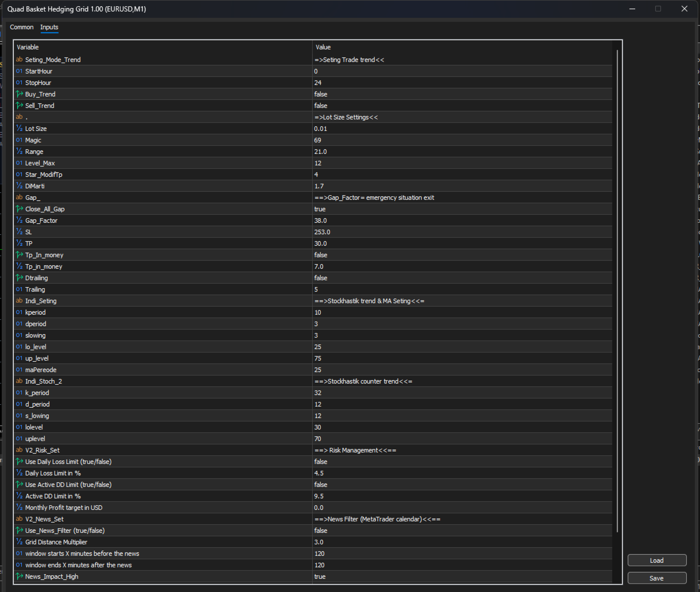Click the fraction icon beside Gap_Factor
Viewport: 700px width, 592px height.
click(20, 220)
